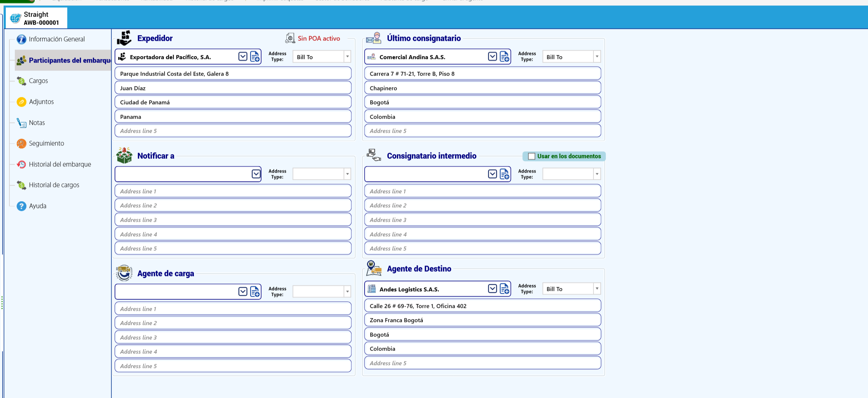Screen dimensions: 868x398
Task: Enable Usar en los documentos checkbox
Action: (531, 156)
